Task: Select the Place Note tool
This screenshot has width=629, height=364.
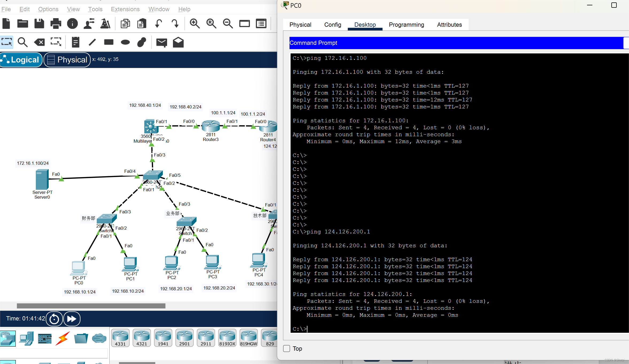Action: pos(76,42)
